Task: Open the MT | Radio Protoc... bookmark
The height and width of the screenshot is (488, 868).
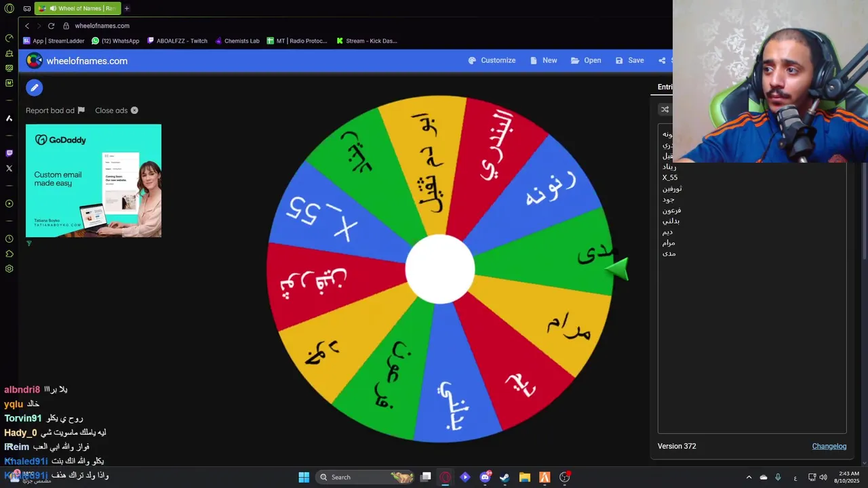Action: coord(297,41)
